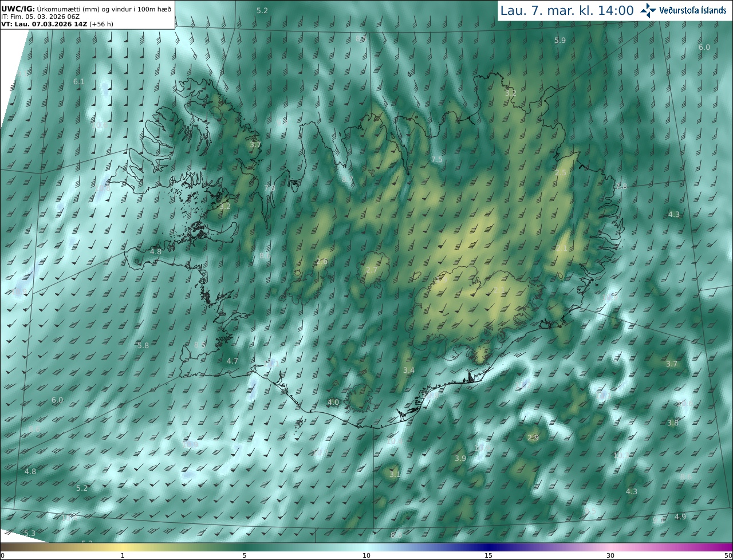733x560 pixels.
Task: Click the color scale tick labeled 0
Action: (x=2, y=555)
